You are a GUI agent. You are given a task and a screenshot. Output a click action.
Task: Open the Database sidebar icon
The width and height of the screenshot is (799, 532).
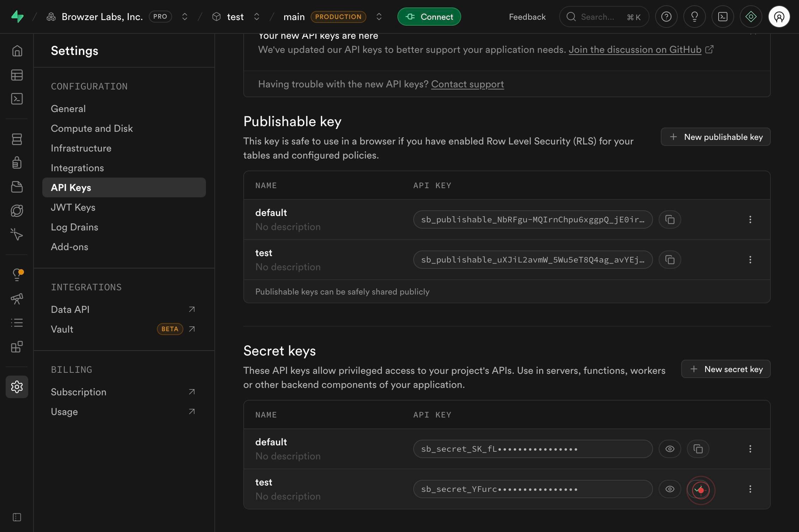(17, 139)
